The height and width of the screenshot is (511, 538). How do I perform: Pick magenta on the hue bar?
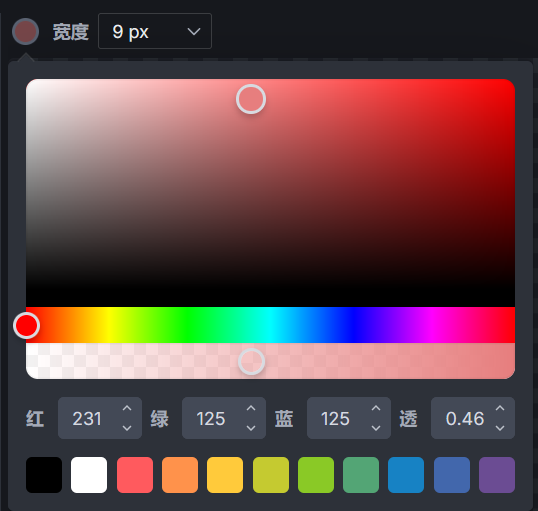pos(434,325)
